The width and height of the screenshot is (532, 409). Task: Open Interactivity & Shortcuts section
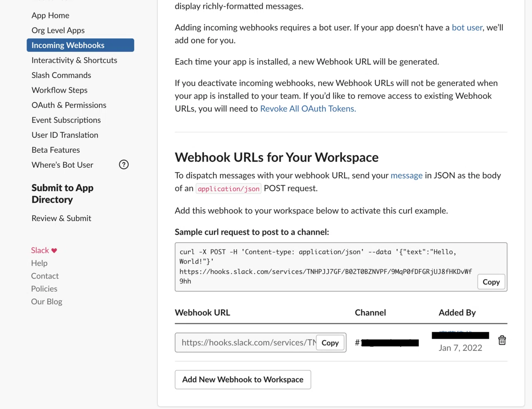74,60
